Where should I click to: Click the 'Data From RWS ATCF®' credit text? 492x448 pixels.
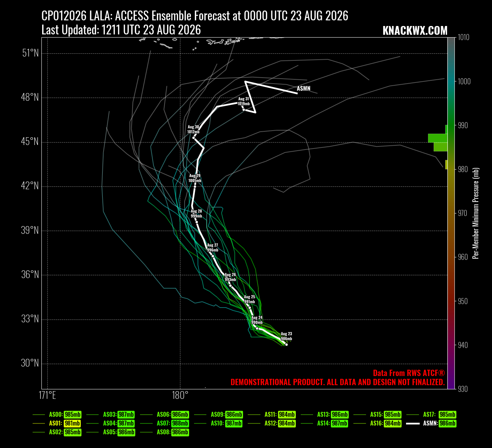click(x=409, y=373)
